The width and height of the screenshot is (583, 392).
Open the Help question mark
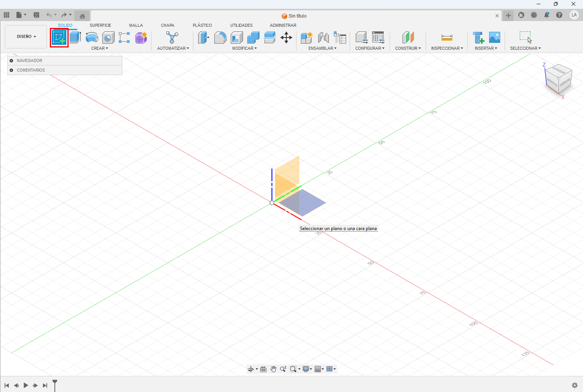tap(559, 15)
